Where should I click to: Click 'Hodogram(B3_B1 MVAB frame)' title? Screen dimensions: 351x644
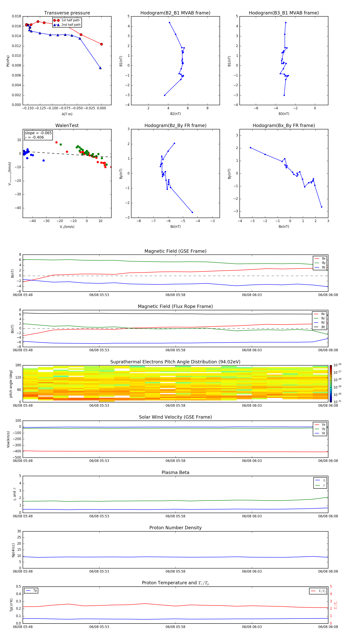tap(284, 13)
